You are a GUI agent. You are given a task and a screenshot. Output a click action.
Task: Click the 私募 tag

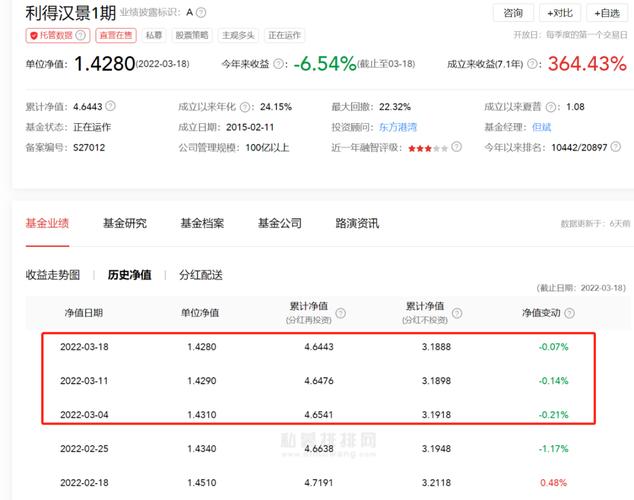pyautogui.click(x=154, y=35)
